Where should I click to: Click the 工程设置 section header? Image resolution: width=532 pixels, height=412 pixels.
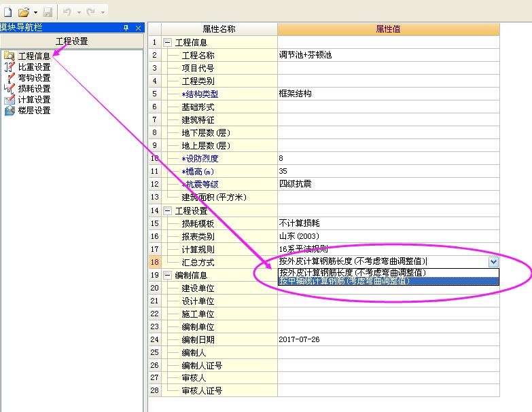72,41
